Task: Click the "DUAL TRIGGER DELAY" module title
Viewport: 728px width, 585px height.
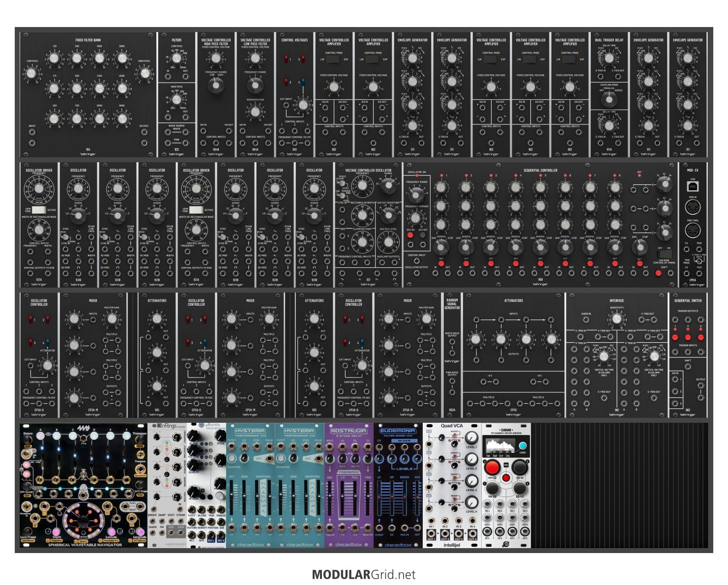Action: pyautogui.click(x=609, y=40)
